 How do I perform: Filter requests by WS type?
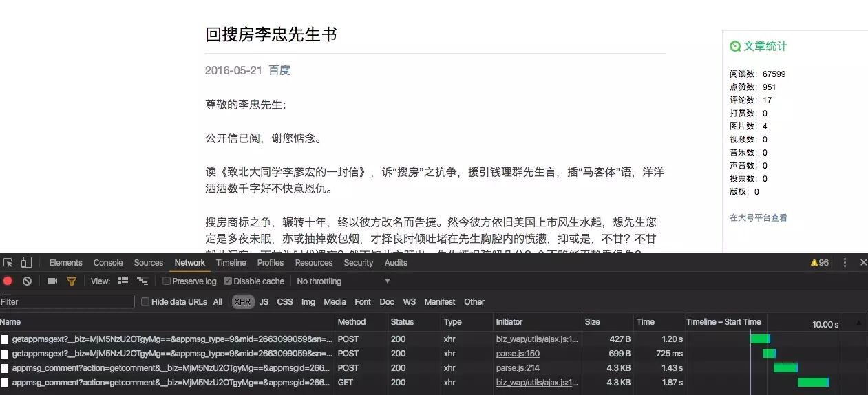point(410,301)
